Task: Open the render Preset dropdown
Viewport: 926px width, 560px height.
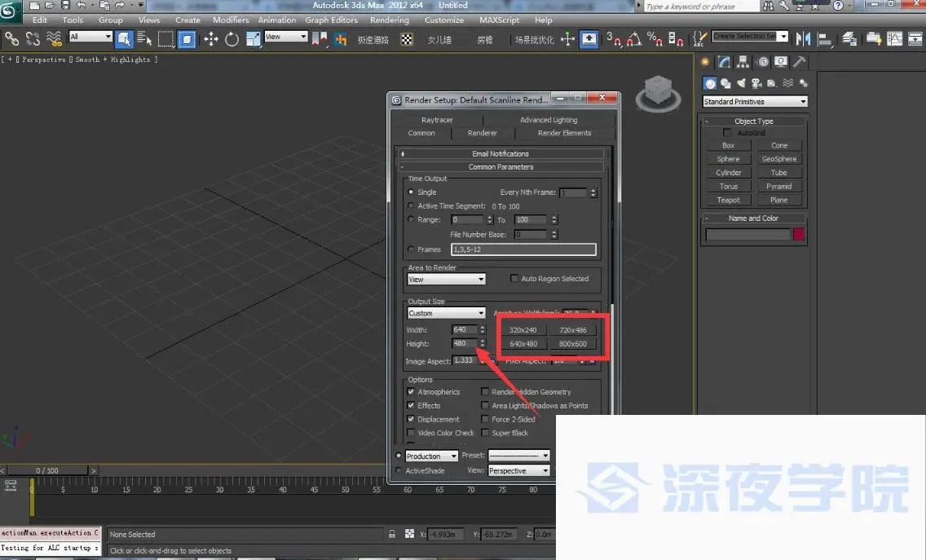Action: pyautogui.click(x=519, y=456)
